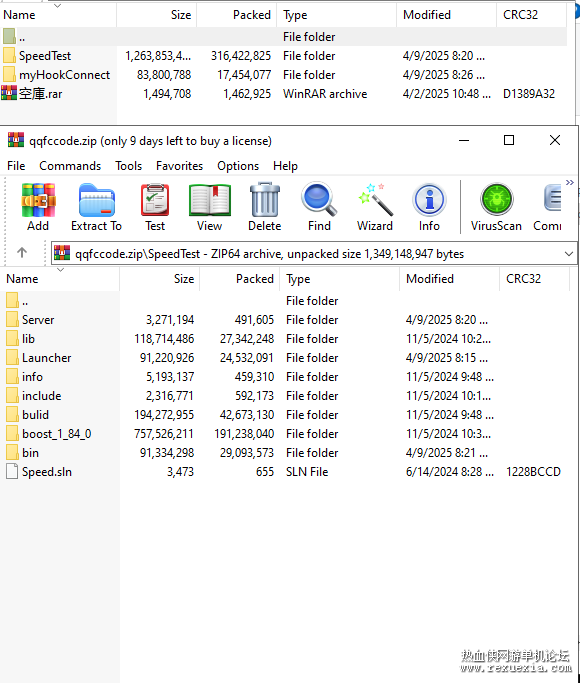Sort by Name column in front window
The height and width of the screenshot is (683, 580).
pyautogui.click(x=60, y=279)
